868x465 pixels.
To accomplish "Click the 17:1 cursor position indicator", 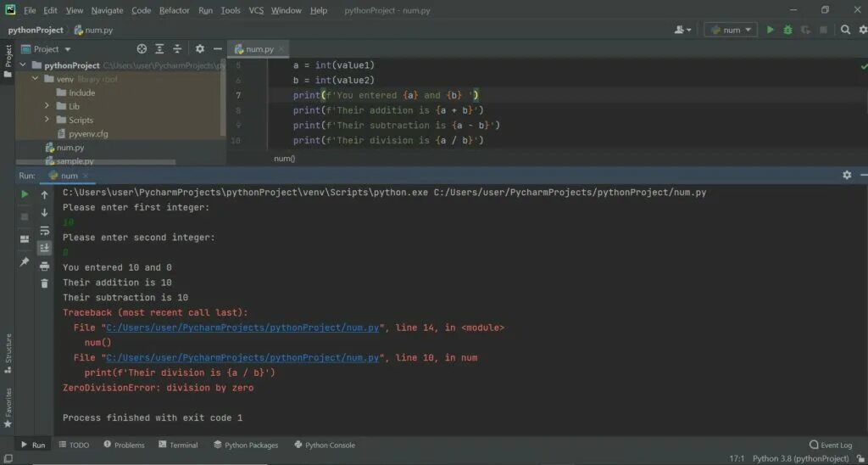I will 737,458.
